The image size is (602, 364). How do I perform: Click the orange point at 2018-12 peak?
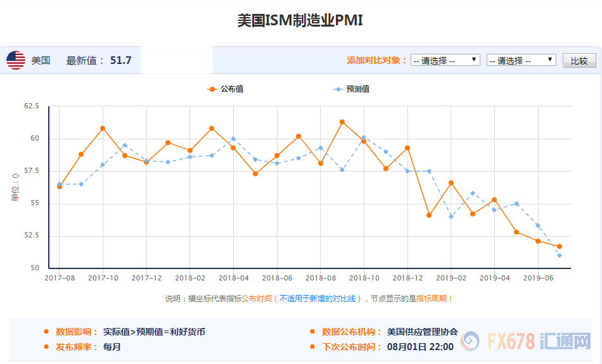(x=407, y=147)
